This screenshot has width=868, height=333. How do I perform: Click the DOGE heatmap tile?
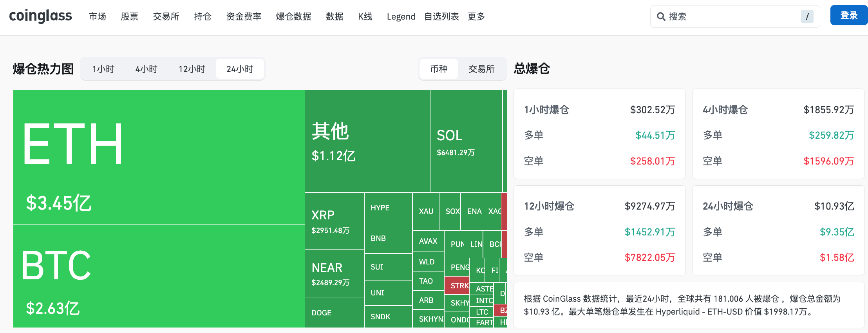(335, 313)
